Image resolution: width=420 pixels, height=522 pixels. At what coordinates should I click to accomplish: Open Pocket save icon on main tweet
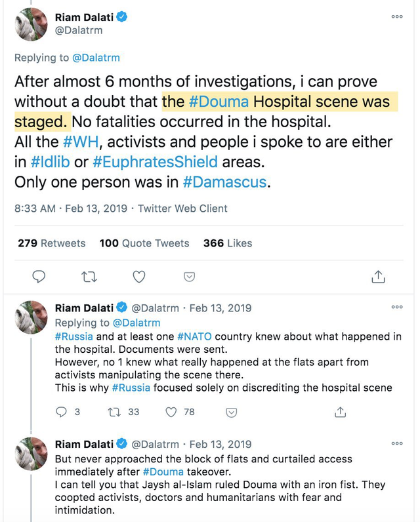[189, 277]
